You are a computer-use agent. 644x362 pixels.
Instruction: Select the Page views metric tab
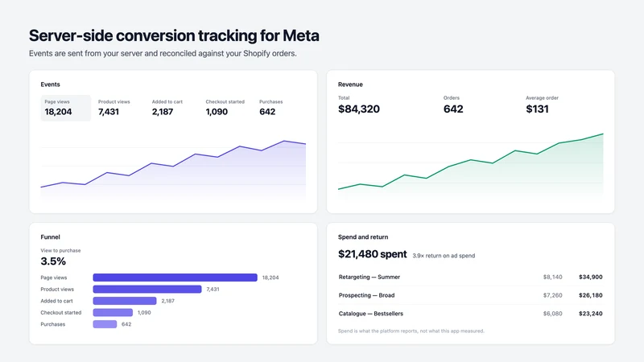66,108
